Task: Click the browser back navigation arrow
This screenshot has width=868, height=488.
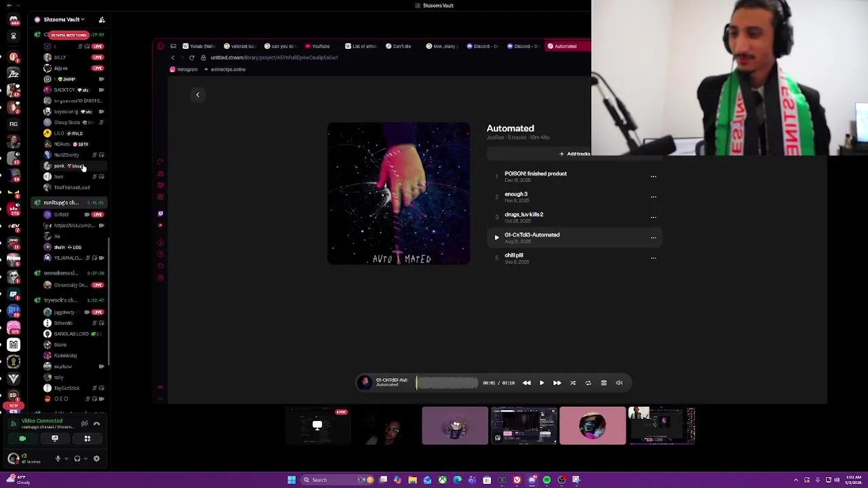Action: pos(172,58)
